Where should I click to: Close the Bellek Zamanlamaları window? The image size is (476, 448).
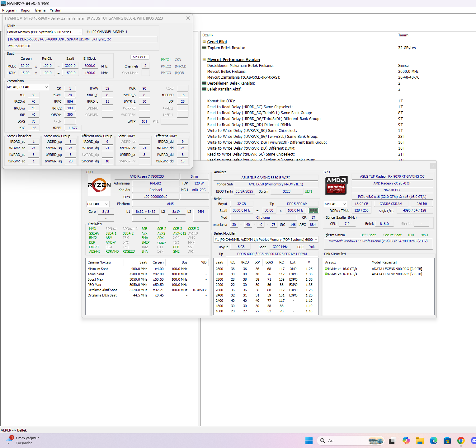pos(188,18)
